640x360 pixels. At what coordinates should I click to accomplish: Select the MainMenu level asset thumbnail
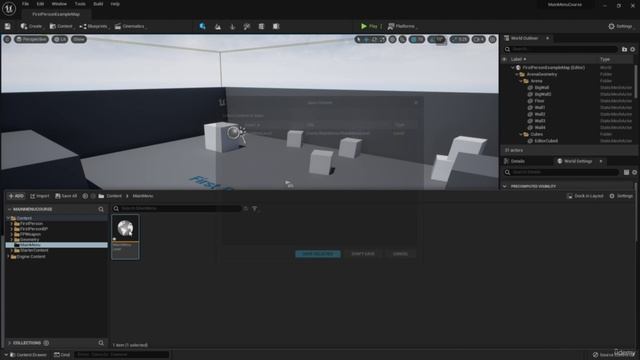point(125,237)
